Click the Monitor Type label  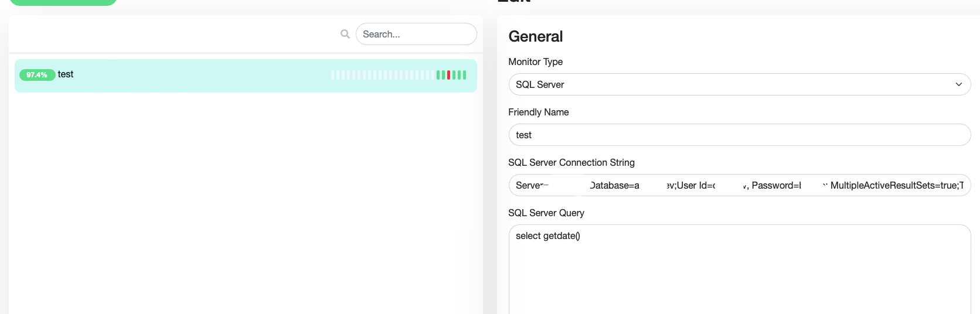[535, 62]
